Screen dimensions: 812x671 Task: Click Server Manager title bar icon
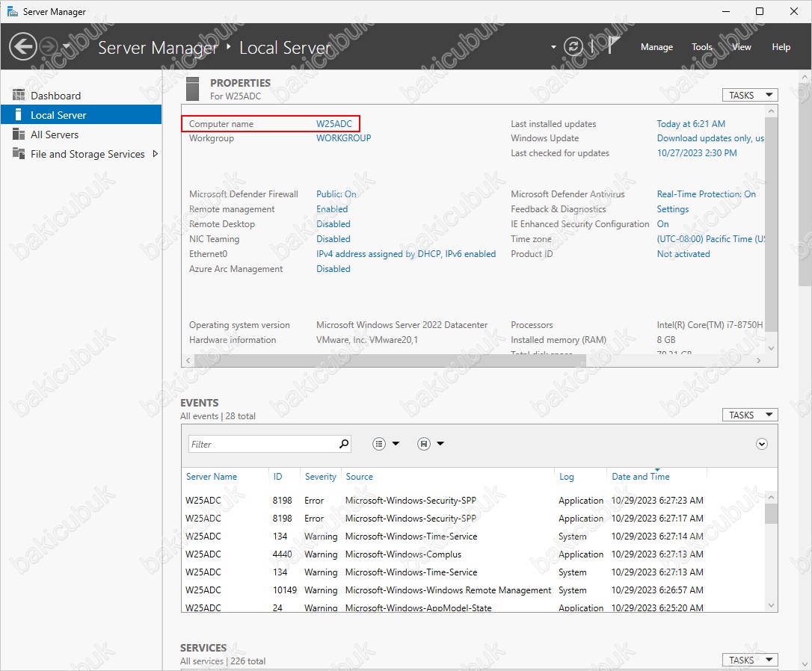pos(13,11)
